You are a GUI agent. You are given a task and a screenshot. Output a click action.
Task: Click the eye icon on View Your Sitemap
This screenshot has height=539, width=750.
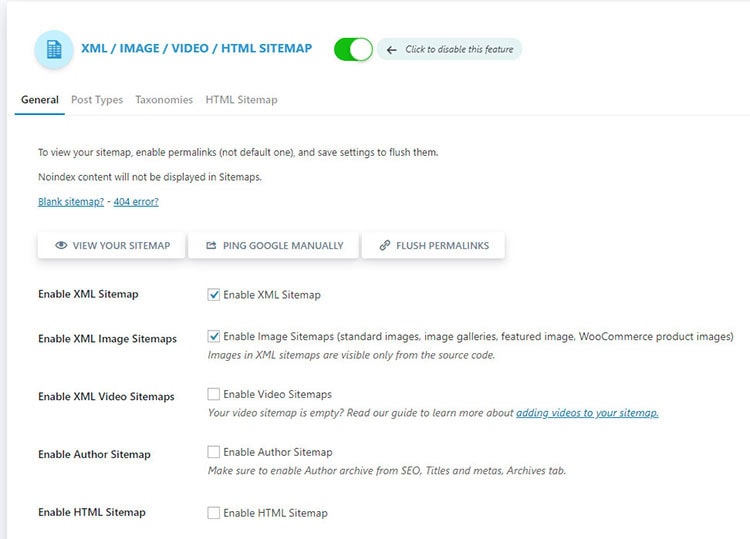[61, 245]
